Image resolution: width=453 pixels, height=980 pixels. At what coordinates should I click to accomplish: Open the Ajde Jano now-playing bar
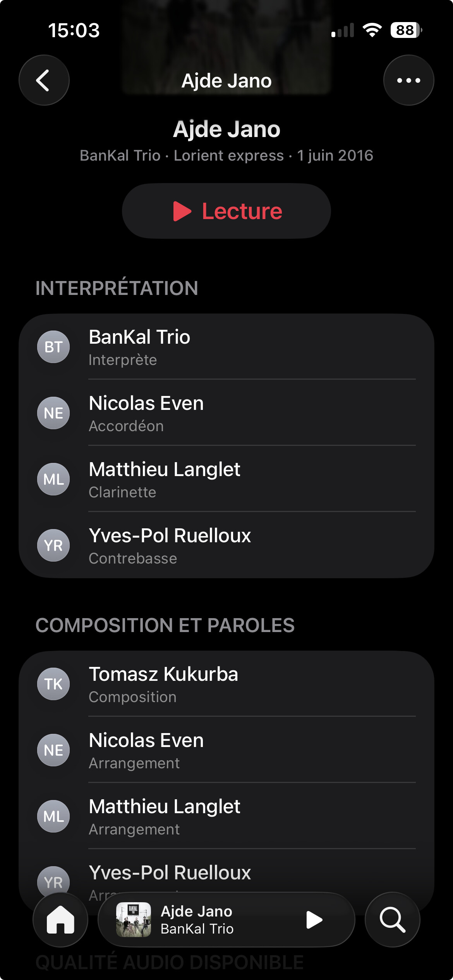(x=217, y=920)
